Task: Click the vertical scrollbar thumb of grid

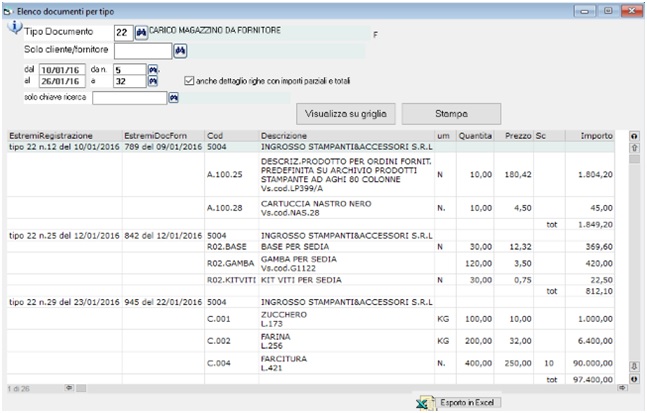Action: pyautogui.click(x=634, y=159)
